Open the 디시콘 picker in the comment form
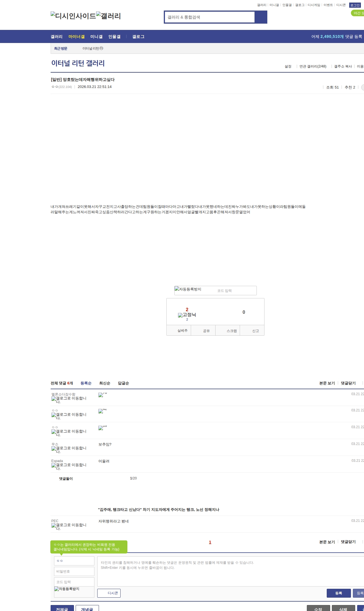Viewport: 364px width, 611px height. point(109,593)
